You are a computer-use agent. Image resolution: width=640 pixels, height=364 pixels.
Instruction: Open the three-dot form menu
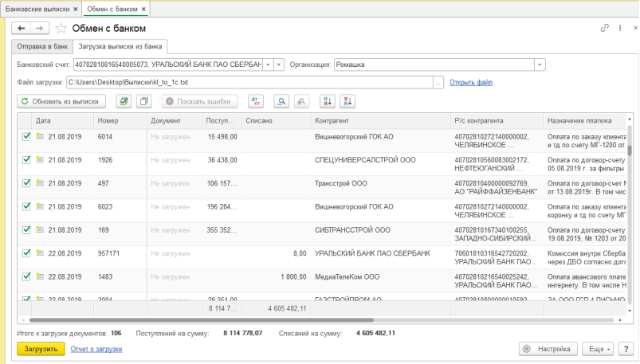(x=620, y=28)
